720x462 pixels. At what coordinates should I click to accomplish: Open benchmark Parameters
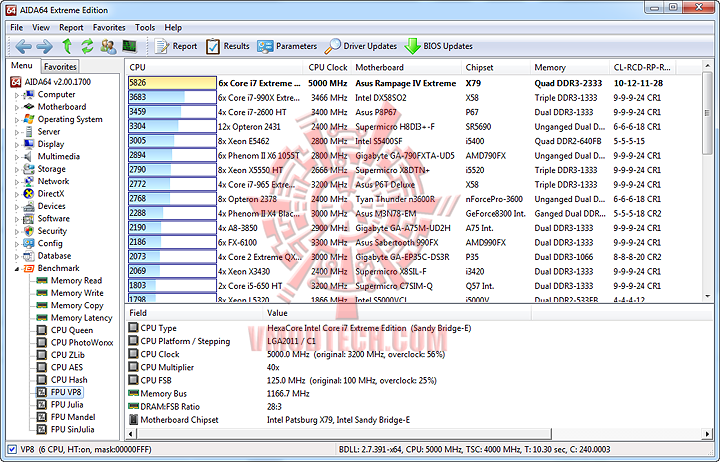tap(287, 46)
